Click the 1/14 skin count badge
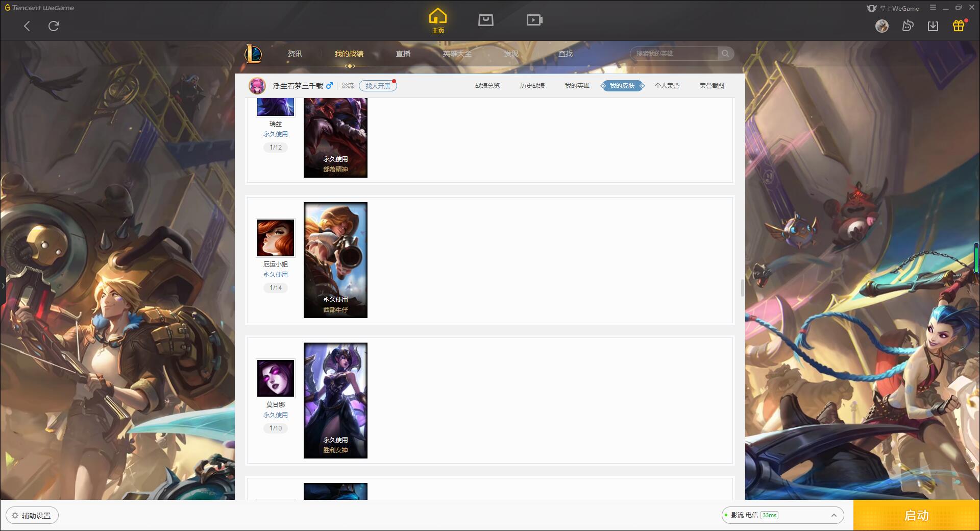 (276, 288)
